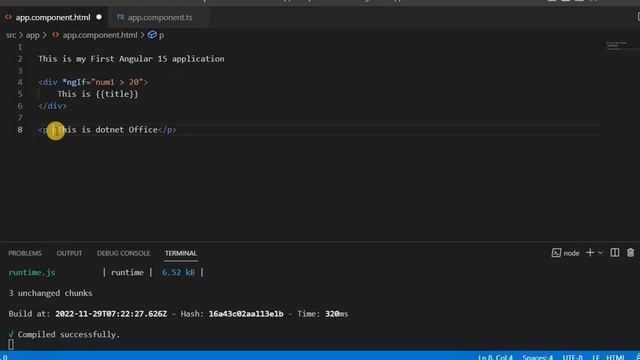Click 'This is dotnet Office' text on line 8
Image resolution: width=640 pixels, height=360 pixels.
(107, 130)
